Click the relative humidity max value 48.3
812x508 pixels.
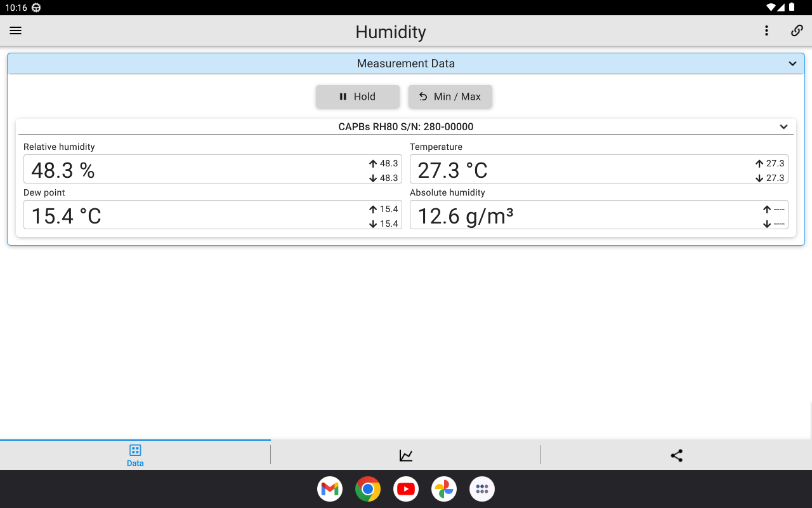point(389,163)
